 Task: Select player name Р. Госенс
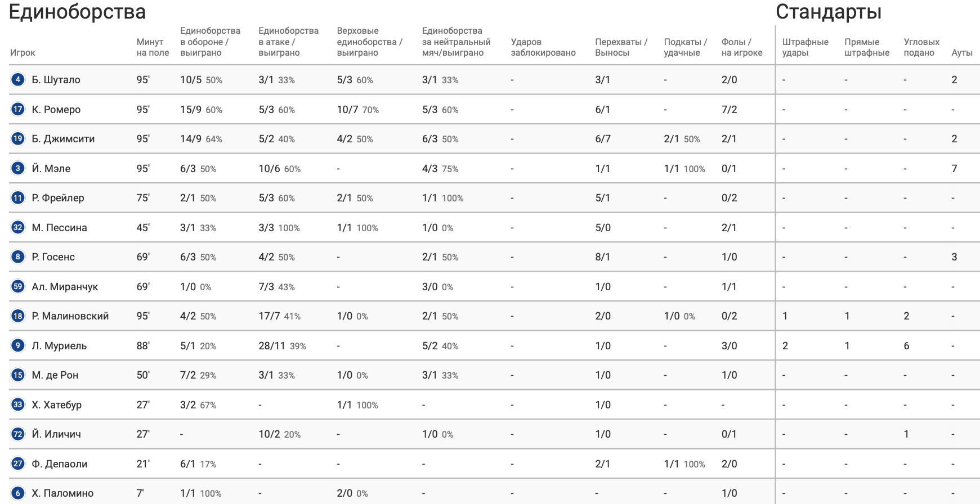click(53, 257)
